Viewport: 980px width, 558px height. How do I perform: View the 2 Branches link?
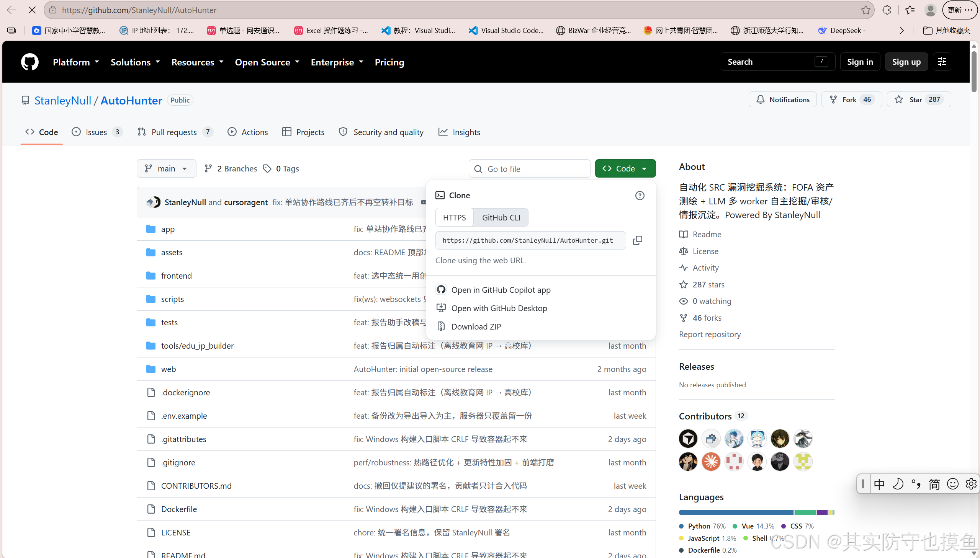231,169
